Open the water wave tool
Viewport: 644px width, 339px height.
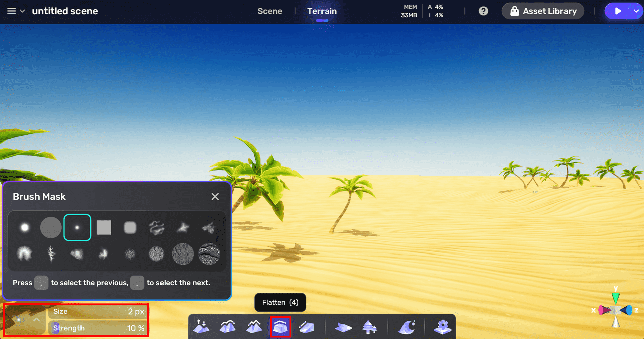pos(407,327)
